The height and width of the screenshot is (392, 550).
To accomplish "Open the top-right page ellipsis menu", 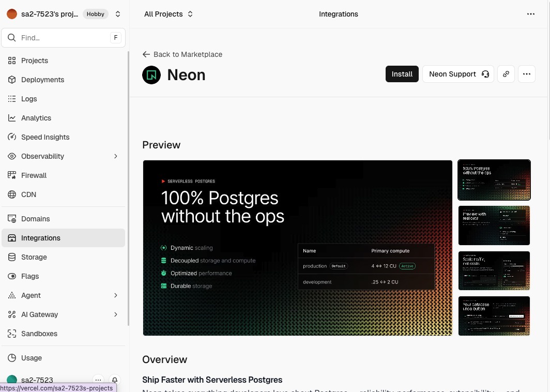I will point(530,14).
